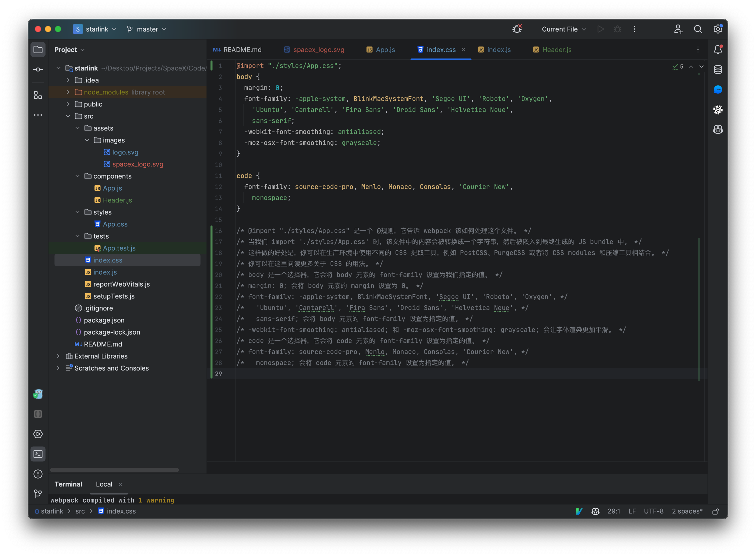This screenshot has height=556, width=756.
Task: Open the Commit tool window
Action: coord(38,69)
